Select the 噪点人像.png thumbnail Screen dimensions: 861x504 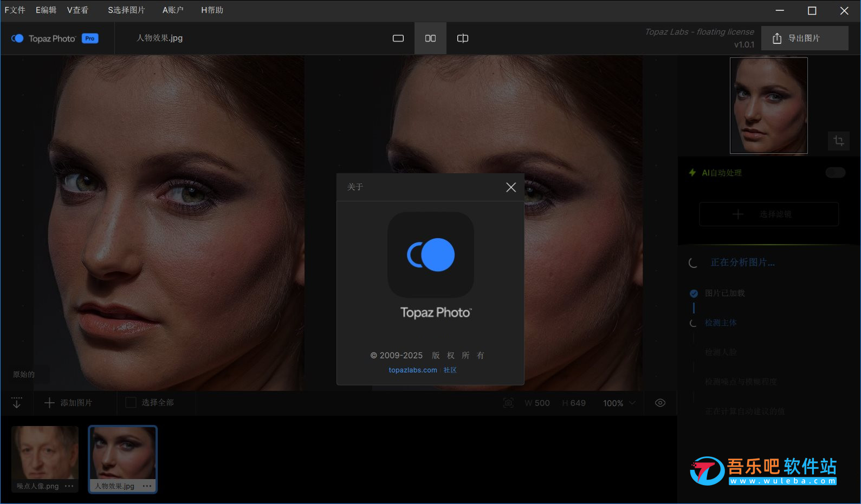point(45,453)
